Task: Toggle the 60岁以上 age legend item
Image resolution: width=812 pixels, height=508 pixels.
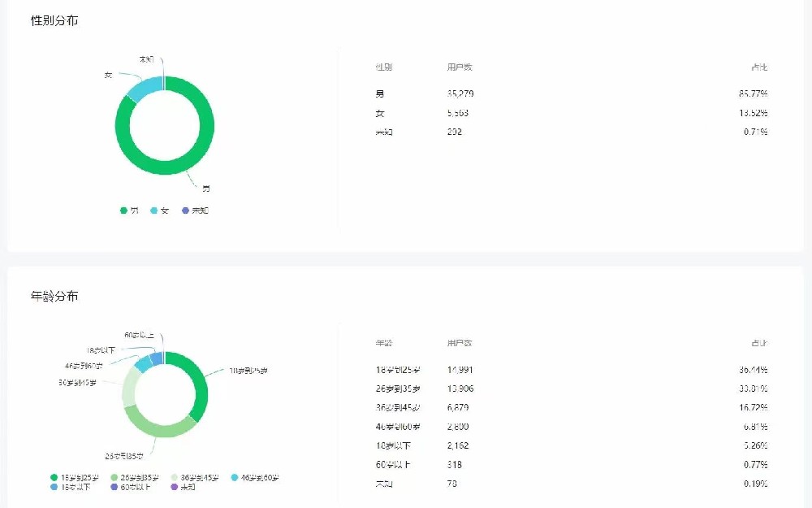Action: pyautogui.click(x=133, y=487)
